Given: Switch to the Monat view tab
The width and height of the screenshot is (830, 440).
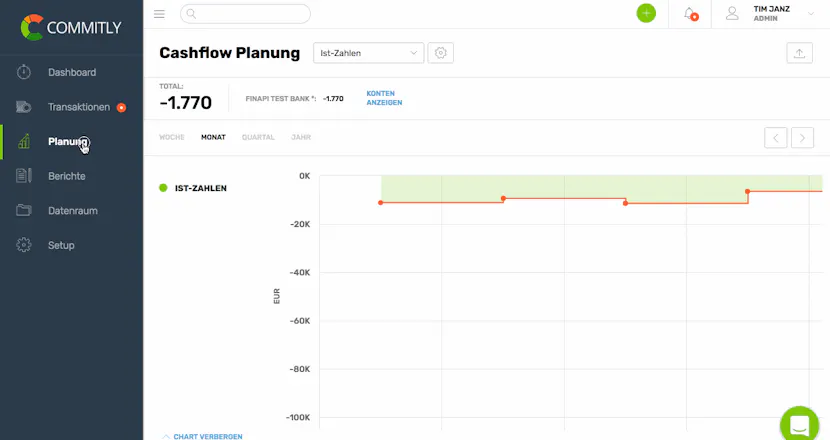Looking at the screenshot, I should pos(213,137).
